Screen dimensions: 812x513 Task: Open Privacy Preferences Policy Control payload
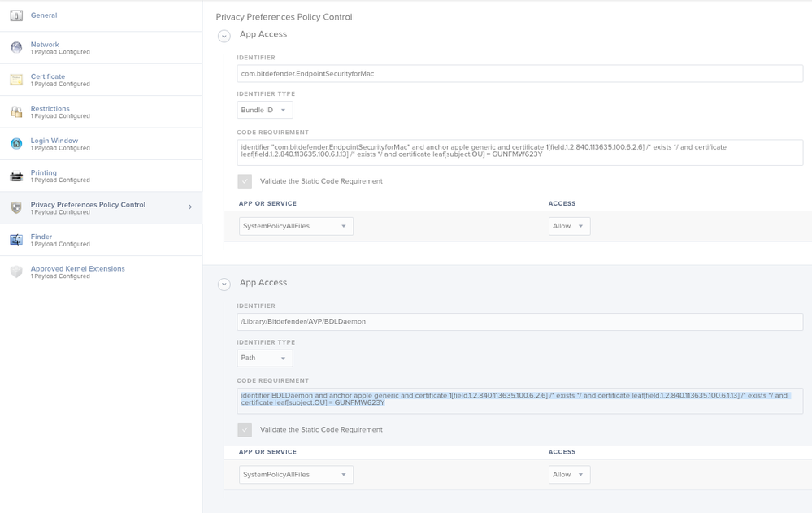pyautogui.click(x=101, y=208)
